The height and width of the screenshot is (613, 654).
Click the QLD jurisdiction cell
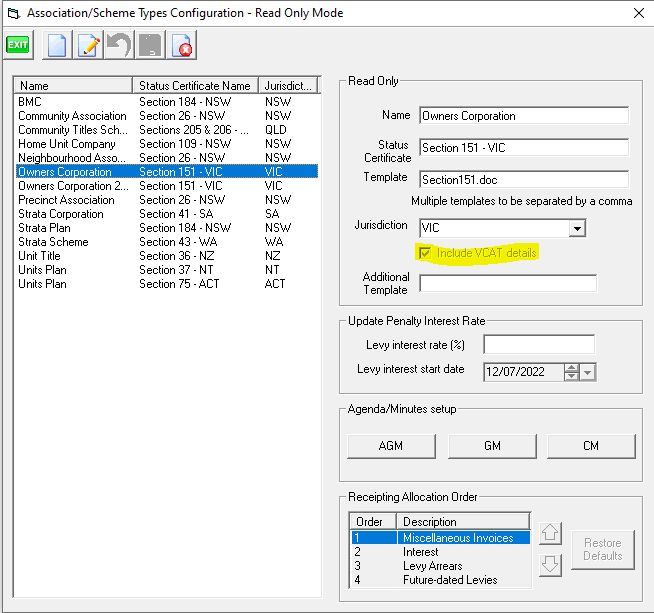pos(276,130)
